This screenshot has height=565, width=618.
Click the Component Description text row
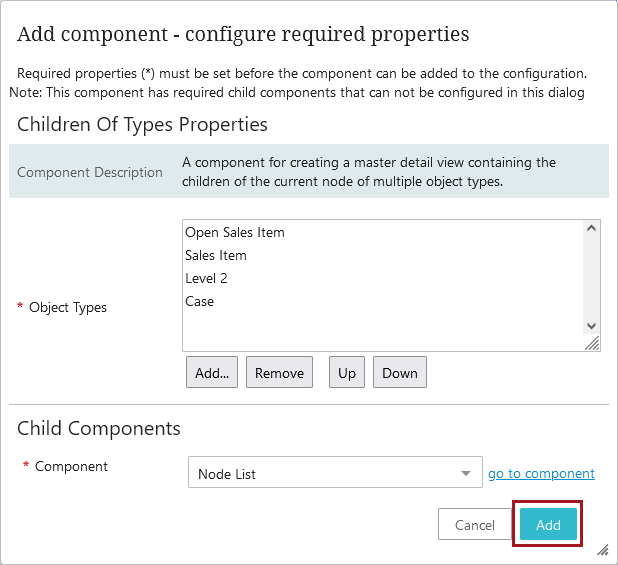pos(309,171)
